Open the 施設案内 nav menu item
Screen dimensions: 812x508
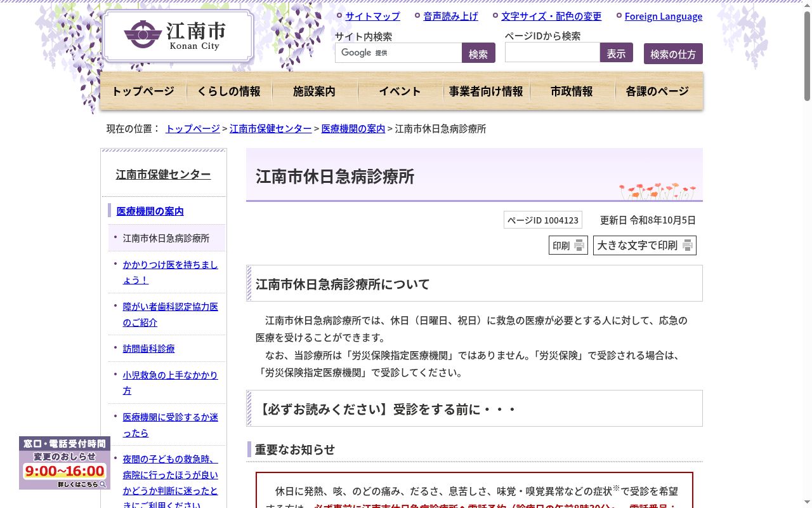315,91
